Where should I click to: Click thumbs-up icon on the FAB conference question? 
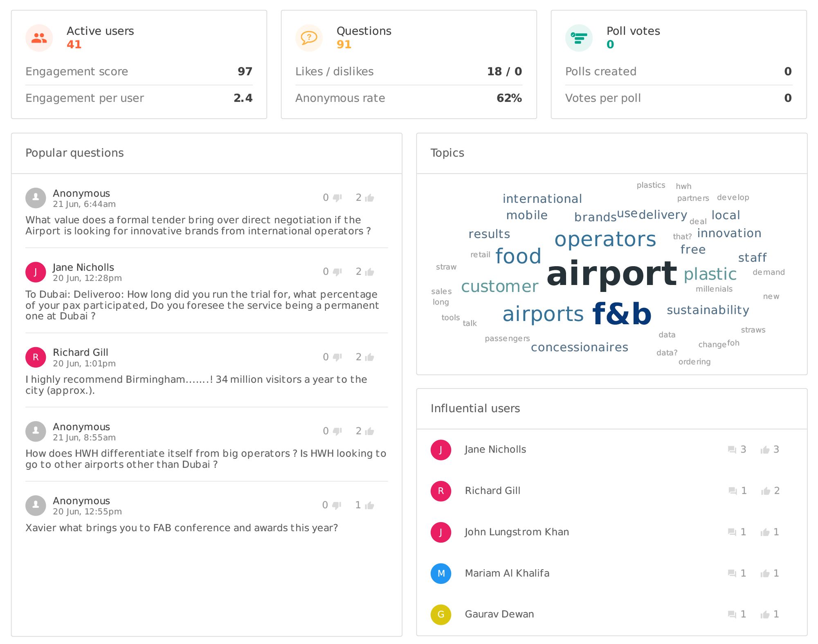(370, 505)
